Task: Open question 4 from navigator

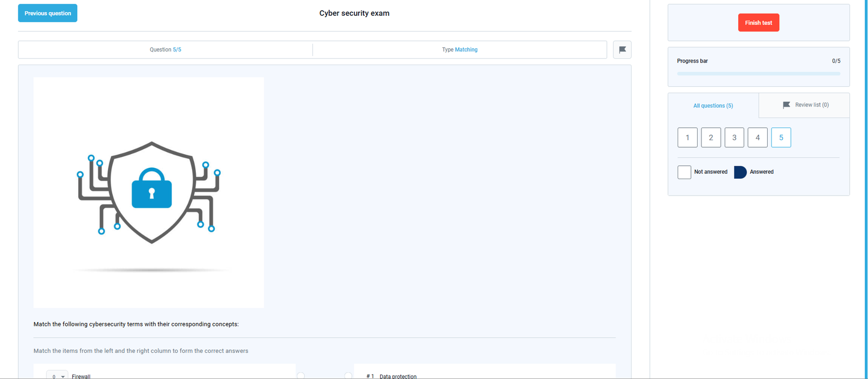Action: coord(757,137)
